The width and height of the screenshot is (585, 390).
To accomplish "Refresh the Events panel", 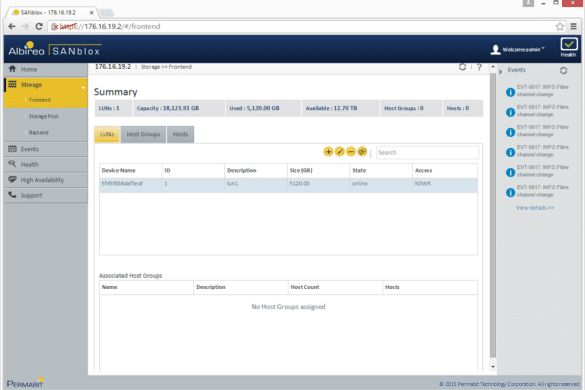I will [x=563, y=70].
